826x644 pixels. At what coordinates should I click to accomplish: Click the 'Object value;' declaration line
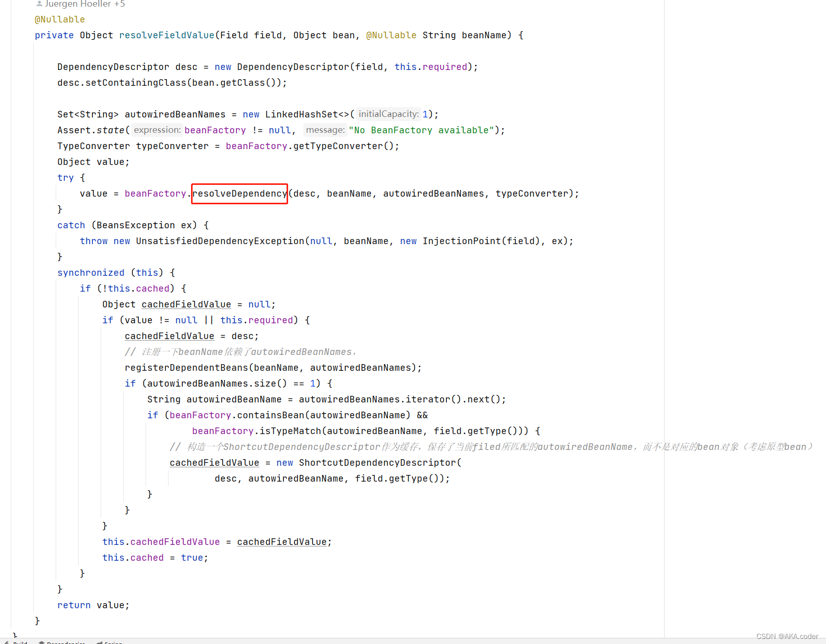93,162
